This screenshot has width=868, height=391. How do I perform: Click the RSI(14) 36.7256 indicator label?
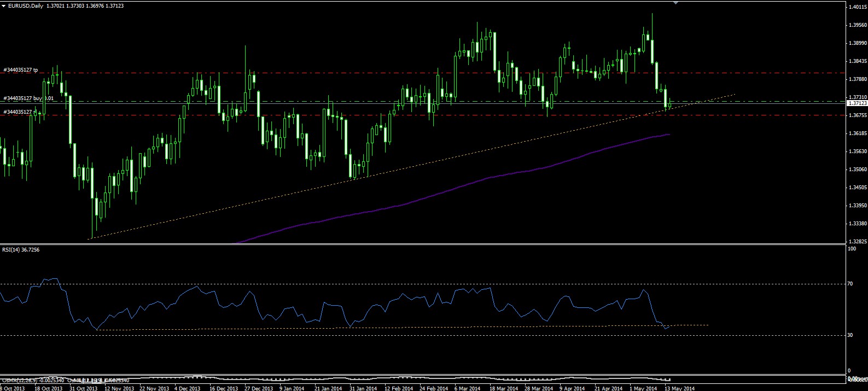tap(21, 249)
